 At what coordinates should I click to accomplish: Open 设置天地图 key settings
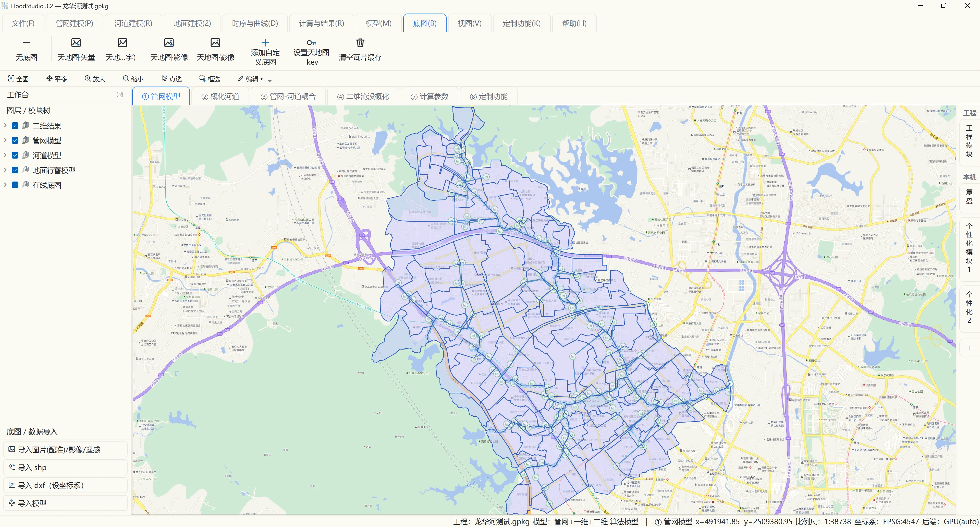pyautogui.click(x=311, y=52)
